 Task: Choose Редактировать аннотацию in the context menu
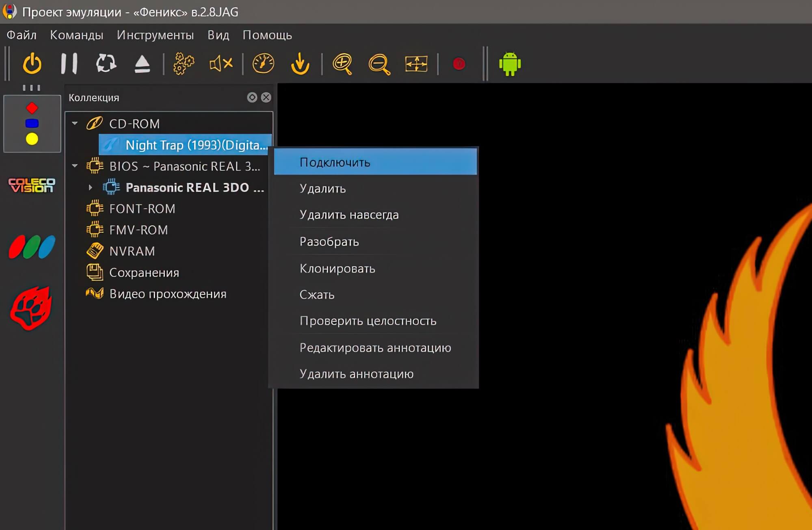point(375,348)
